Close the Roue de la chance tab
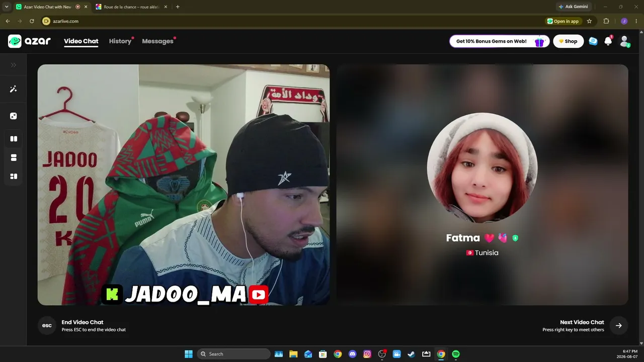This screenshot has height=362, width=644. [166, 7]
